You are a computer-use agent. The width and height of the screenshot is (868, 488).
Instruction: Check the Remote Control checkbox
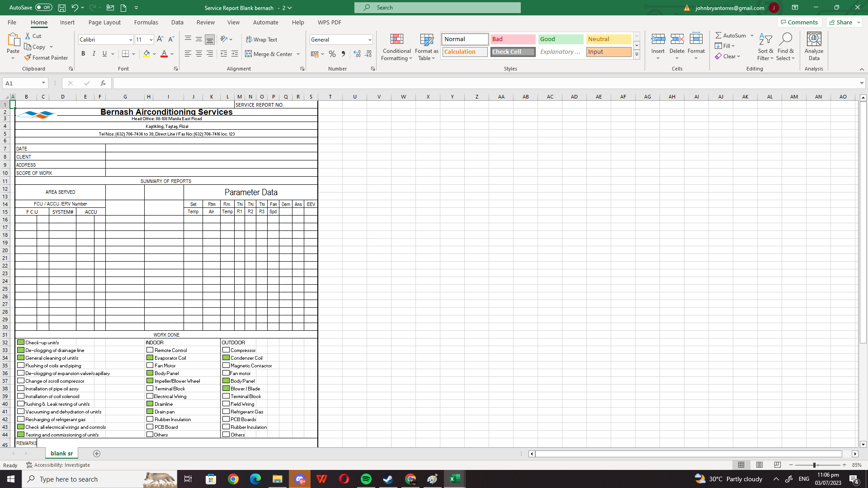coord(150,350)
